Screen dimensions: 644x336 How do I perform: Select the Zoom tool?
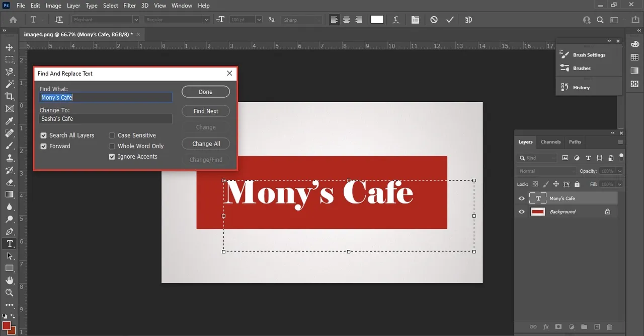(x=9, y=293)
